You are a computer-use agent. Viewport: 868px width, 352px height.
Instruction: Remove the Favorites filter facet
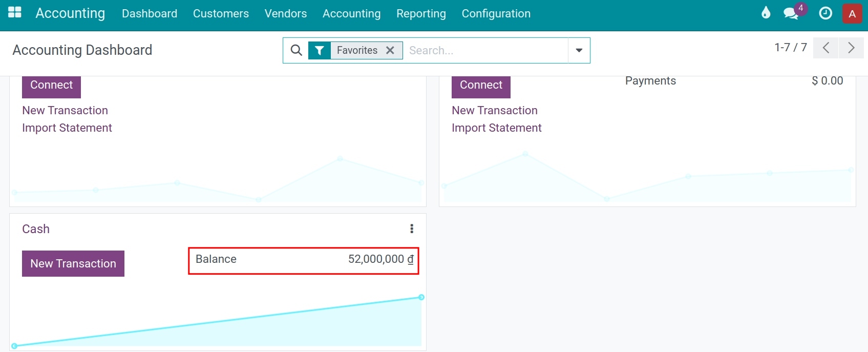390,50
